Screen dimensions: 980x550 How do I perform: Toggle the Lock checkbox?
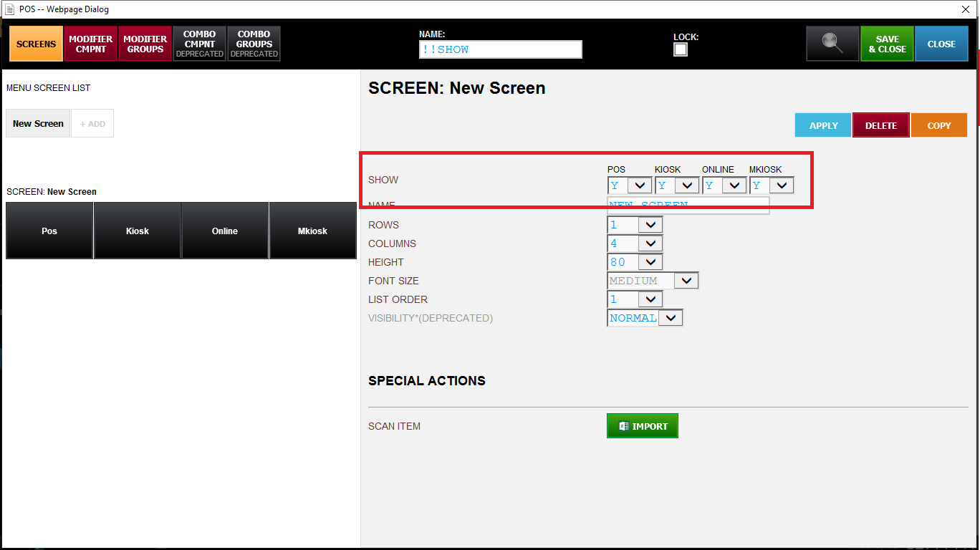click(x=680, y=49)
